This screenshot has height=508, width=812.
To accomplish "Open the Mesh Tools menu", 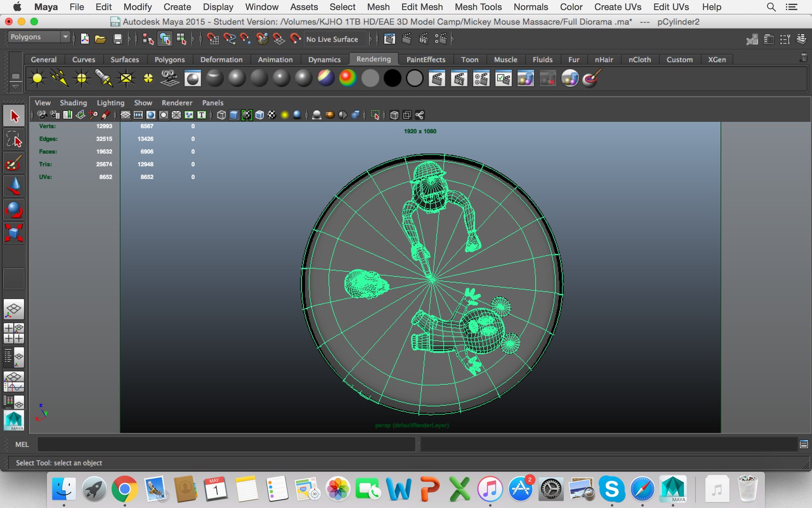I will (x=478, y=7).
